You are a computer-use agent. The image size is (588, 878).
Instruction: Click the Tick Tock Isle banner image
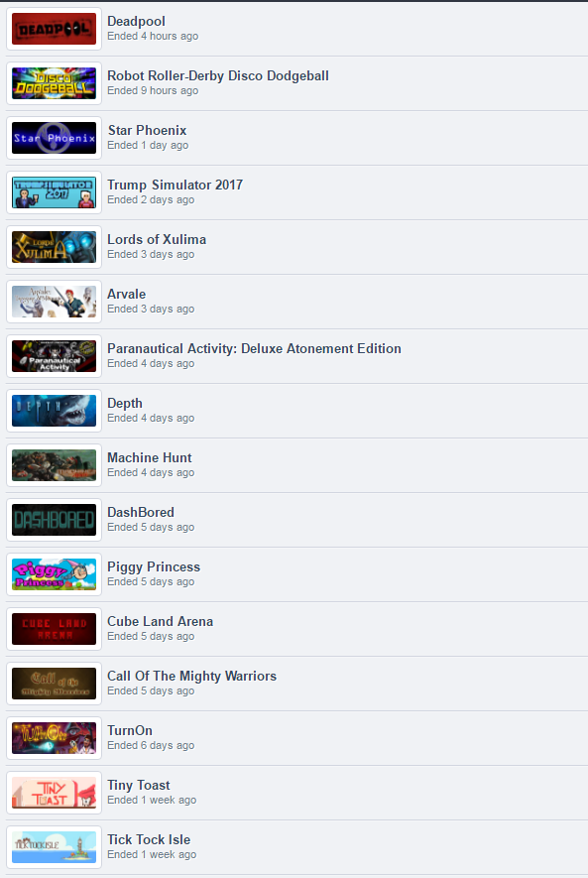[x=54, y=847]
